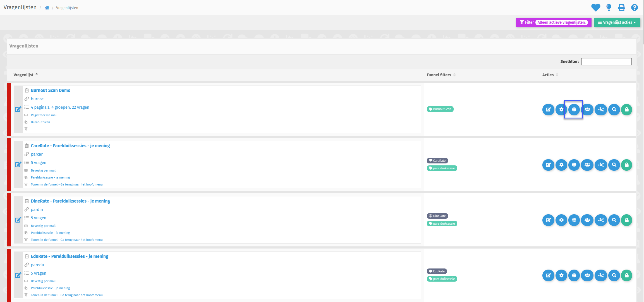Click home icon in breadcrumb
Image resolution: width=644 pixels, height=302 pixels.
pyautogui.click(x=47, y=8)
